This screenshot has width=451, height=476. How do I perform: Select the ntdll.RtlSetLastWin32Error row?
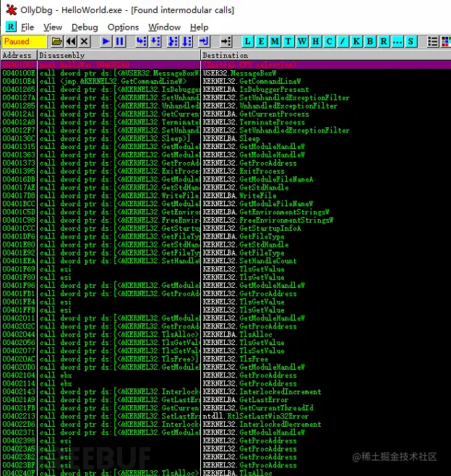pyautogui.click(x=226, y=416)
